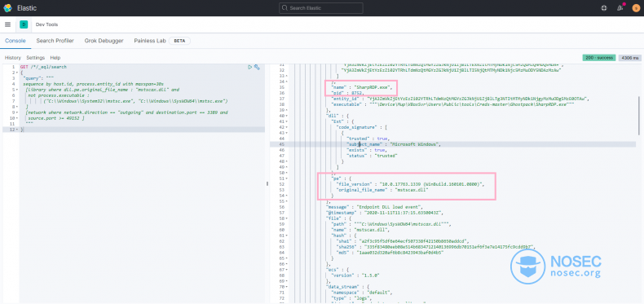Click the "type" : "logs" line
644x304 pixels.
[351, 298]
